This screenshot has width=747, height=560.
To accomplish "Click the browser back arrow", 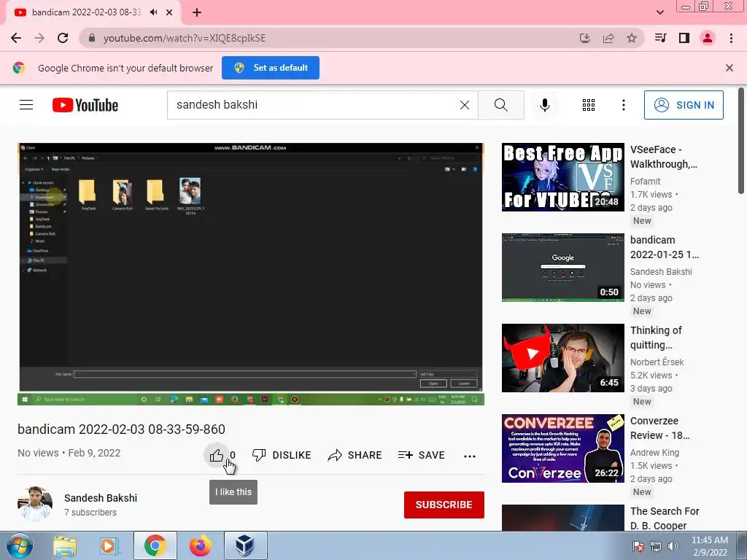I will click(x=16, y=38).
